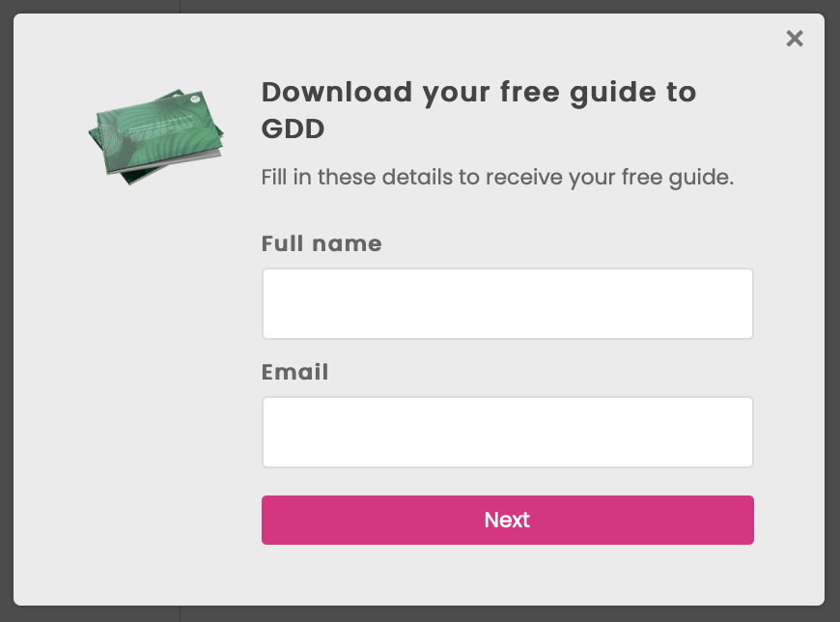Click the dark overlay above the modal

tap(420, 7)
